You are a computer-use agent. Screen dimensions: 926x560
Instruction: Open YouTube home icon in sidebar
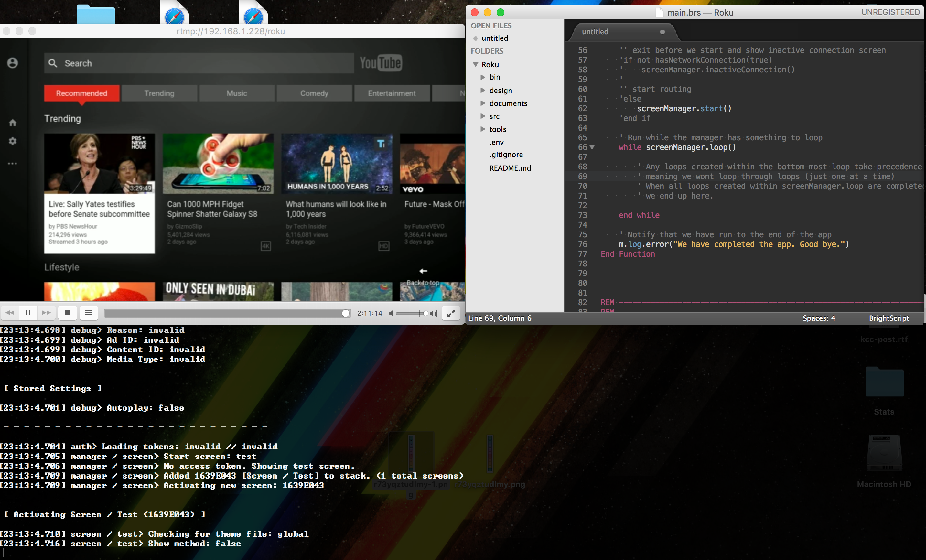[12, 123]
